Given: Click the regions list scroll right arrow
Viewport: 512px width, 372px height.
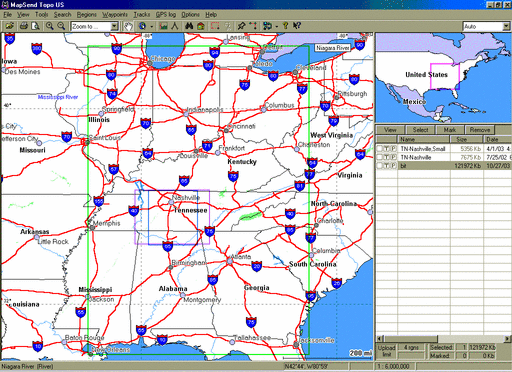Looking at the screenshot, I should pyautogui.click(x=507, y=338).
